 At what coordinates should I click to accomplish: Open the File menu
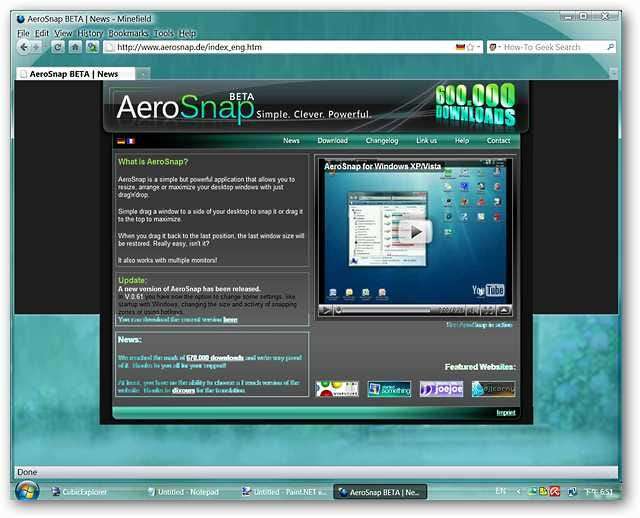(23, 33)
